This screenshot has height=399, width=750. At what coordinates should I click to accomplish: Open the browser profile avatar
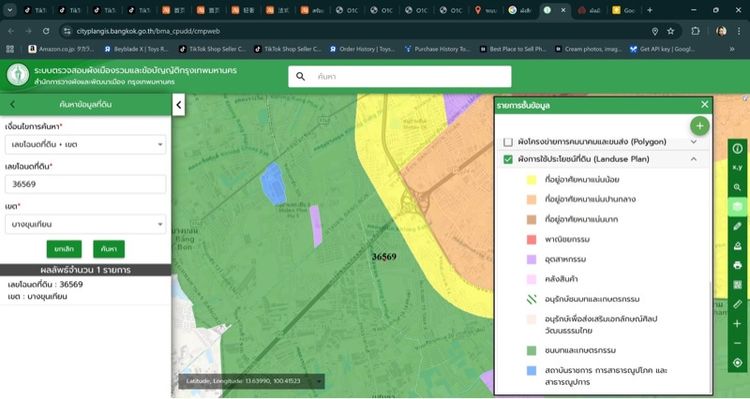click(x=721, y=31)
